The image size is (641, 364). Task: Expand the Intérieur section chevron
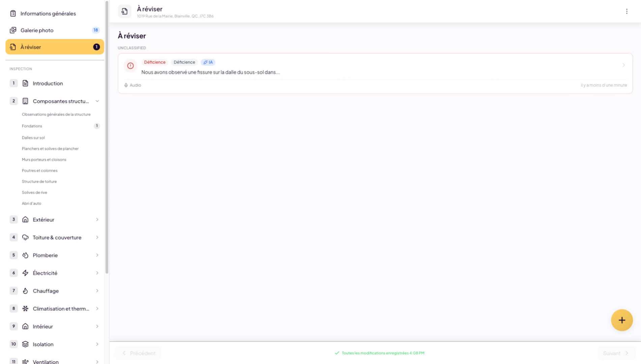97,326
